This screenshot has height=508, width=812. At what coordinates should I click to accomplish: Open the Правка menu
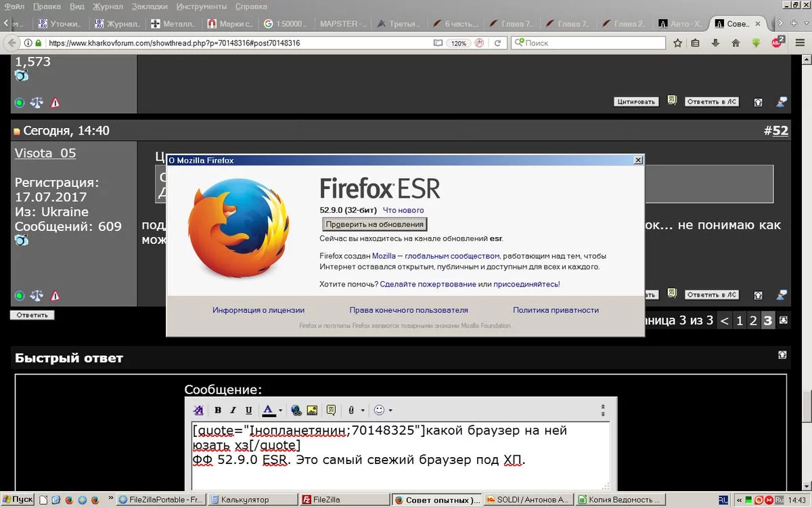point(47,6)
